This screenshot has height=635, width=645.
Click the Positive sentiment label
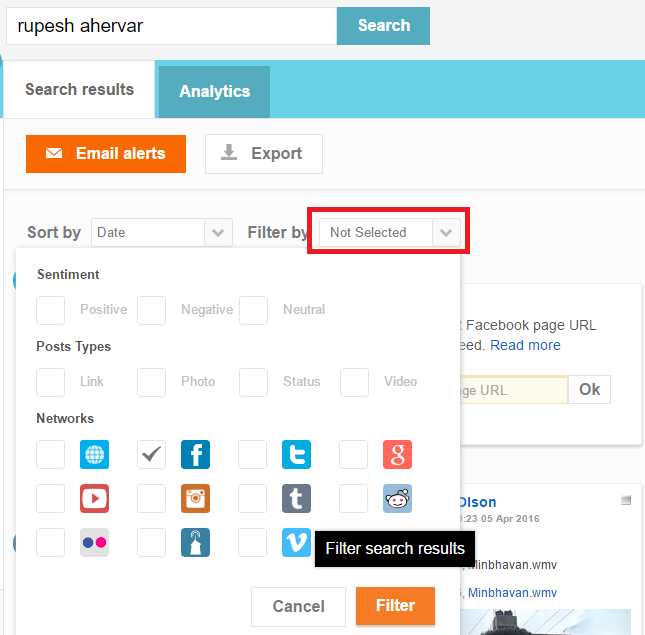tap(103, 309)
